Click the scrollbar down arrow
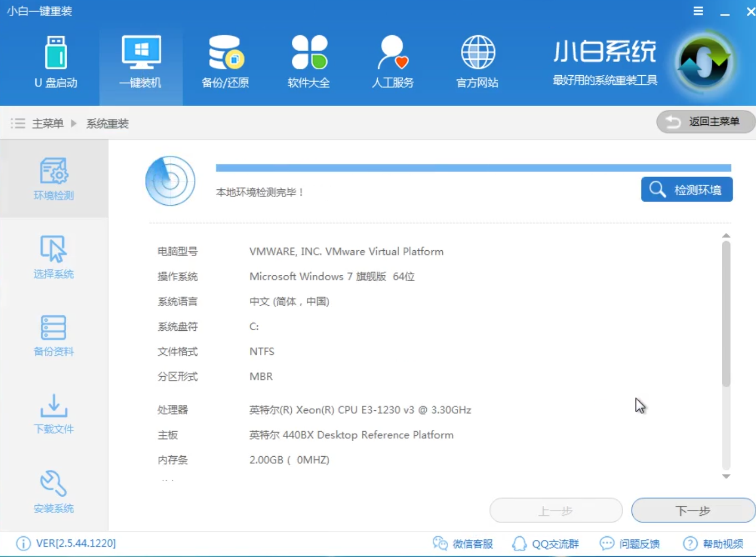The image size is (756, 557). (x=726, y=476)
